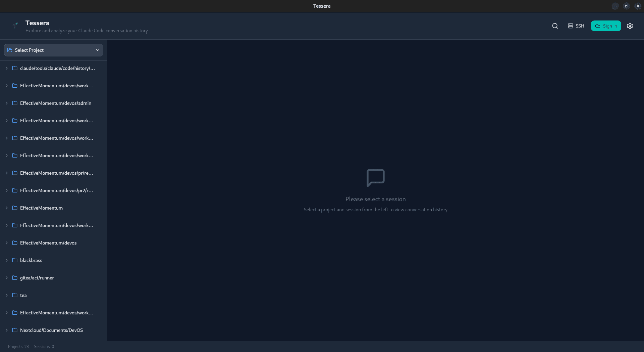Viewport: 644px width, 352px height.
Task: Select the tea project
Action: (x=54, y=295)
